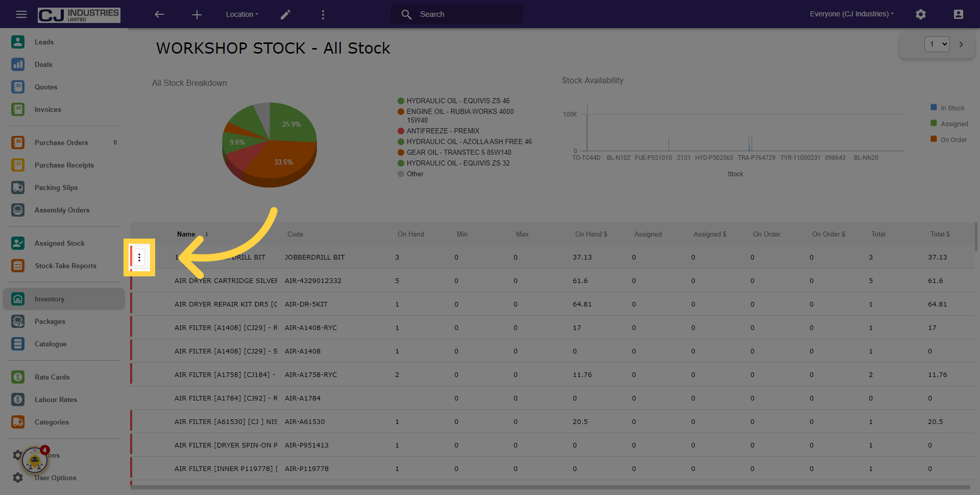Select the pencil edit icon in top bar
Image resolution: width=980 pixels, height=495 pixels.
(x=285, y=14)
